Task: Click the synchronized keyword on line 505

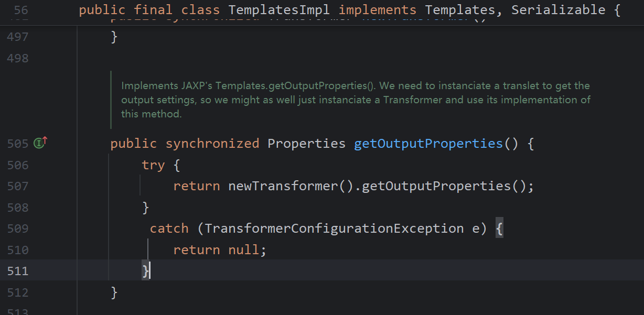Action: point(212,144)
